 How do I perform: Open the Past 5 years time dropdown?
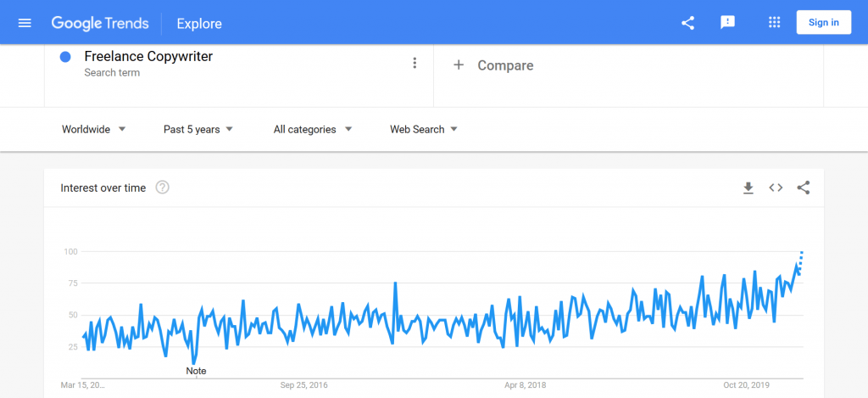point(198,129)
